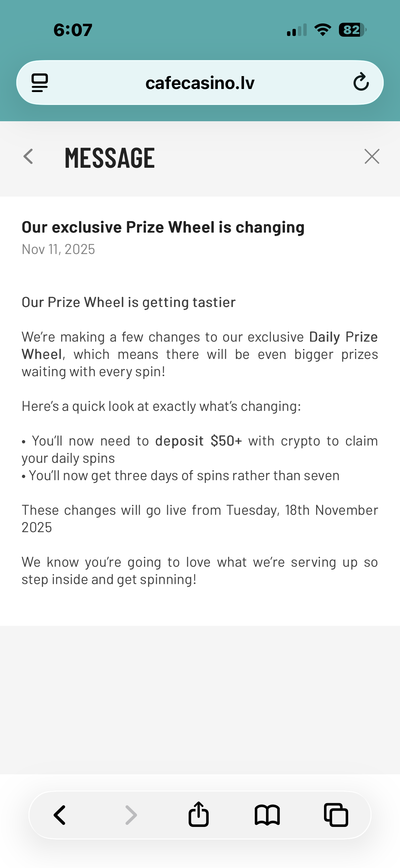Tap the MESSAGE header title
400x868 pixels.
click(x=110, y=158)
